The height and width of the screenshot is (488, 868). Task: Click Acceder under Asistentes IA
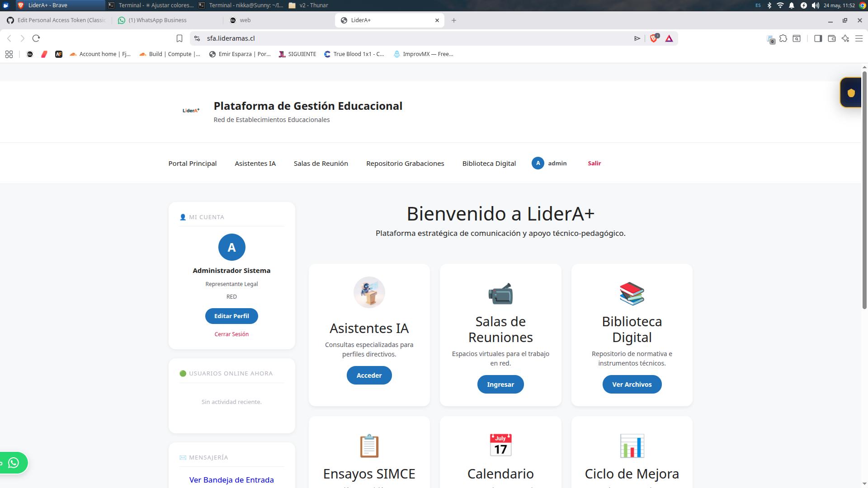coord(369,375)
